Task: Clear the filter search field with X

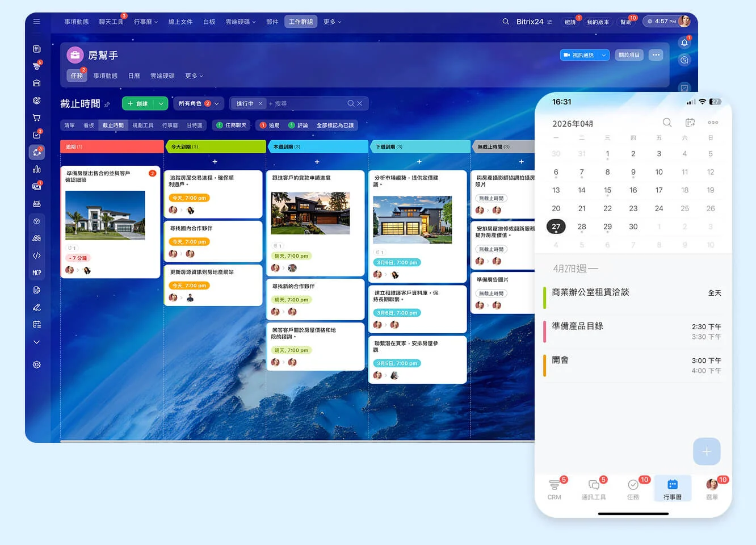Action: click(x=360, y=103)
